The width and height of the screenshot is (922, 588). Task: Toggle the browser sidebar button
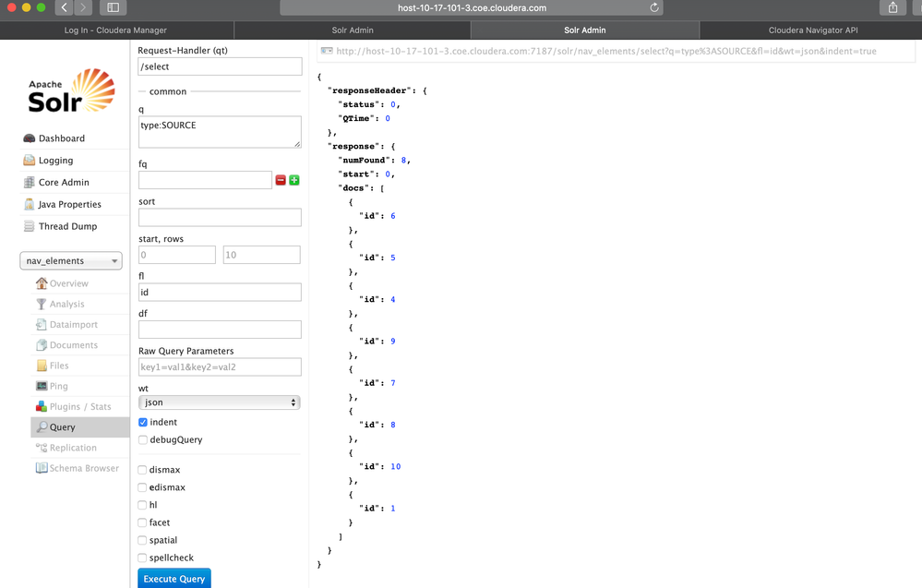(x=113, y=7)
